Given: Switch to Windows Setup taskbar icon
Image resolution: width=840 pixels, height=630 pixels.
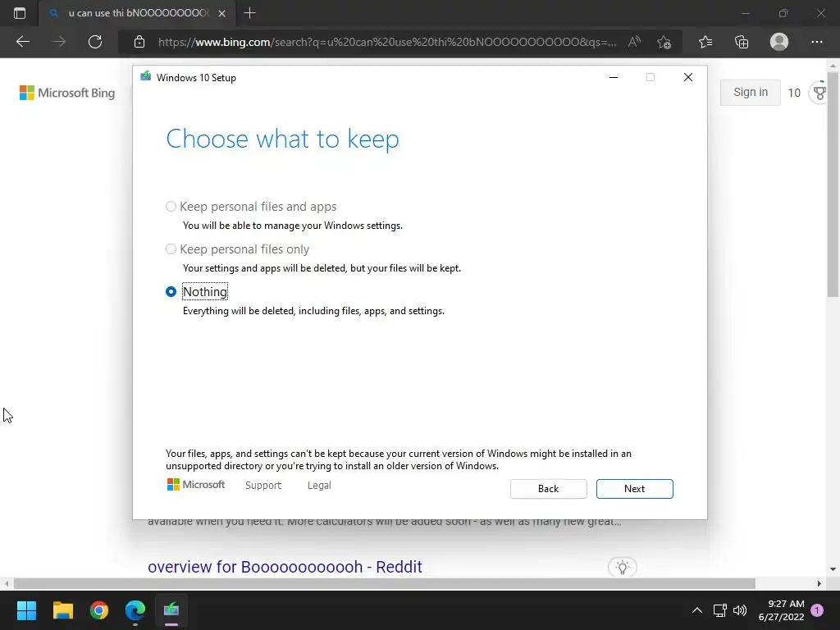Looking at the screenshot, I should (171, 610).
